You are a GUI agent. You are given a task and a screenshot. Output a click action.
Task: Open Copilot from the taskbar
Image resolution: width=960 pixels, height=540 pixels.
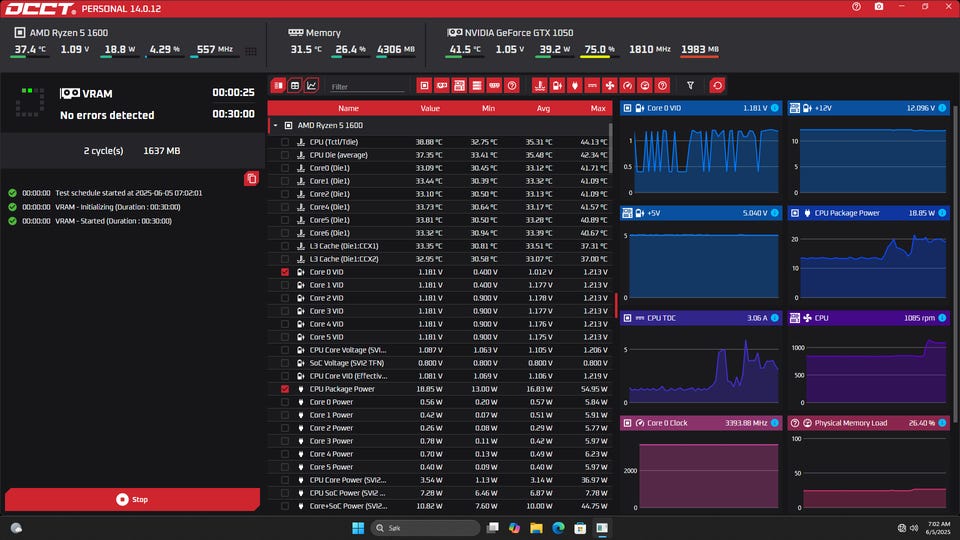click(514, 528)
